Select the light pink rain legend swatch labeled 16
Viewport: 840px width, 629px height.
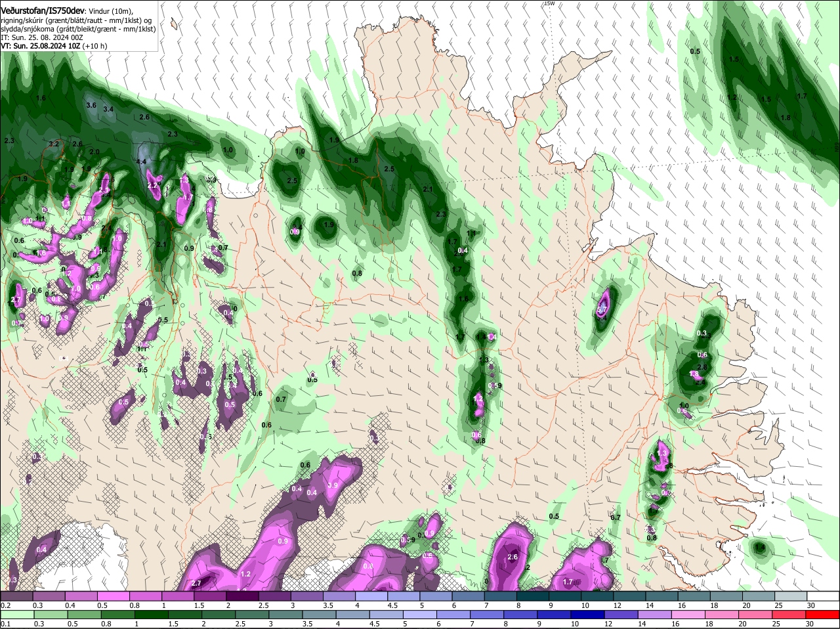688,615
